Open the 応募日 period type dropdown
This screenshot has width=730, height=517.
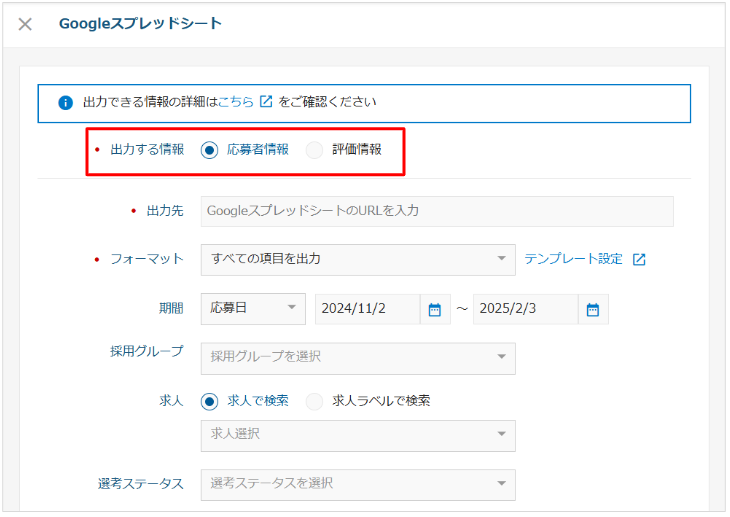(x=253, y=309)
